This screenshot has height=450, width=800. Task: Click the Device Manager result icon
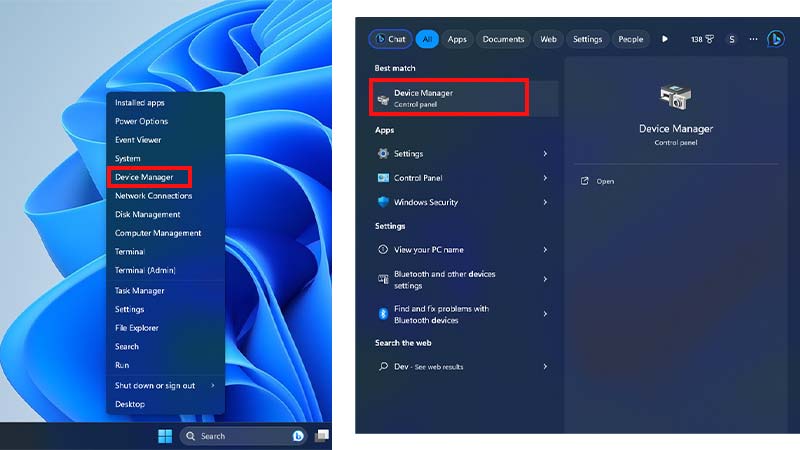click(383, 99)
